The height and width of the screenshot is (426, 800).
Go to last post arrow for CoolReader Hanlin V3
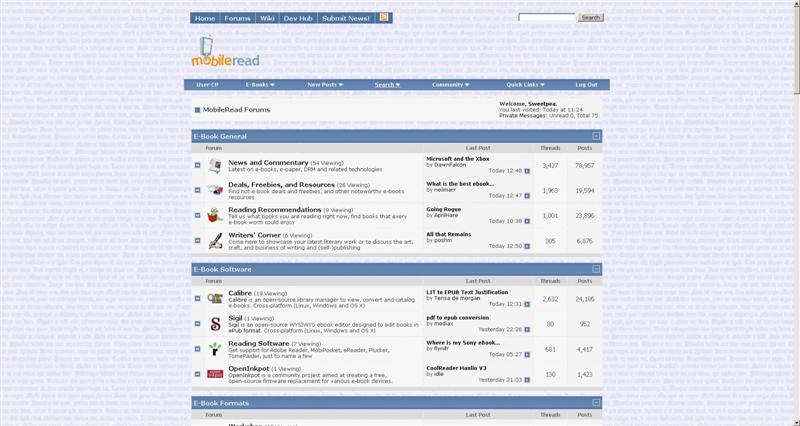point(527,380)
